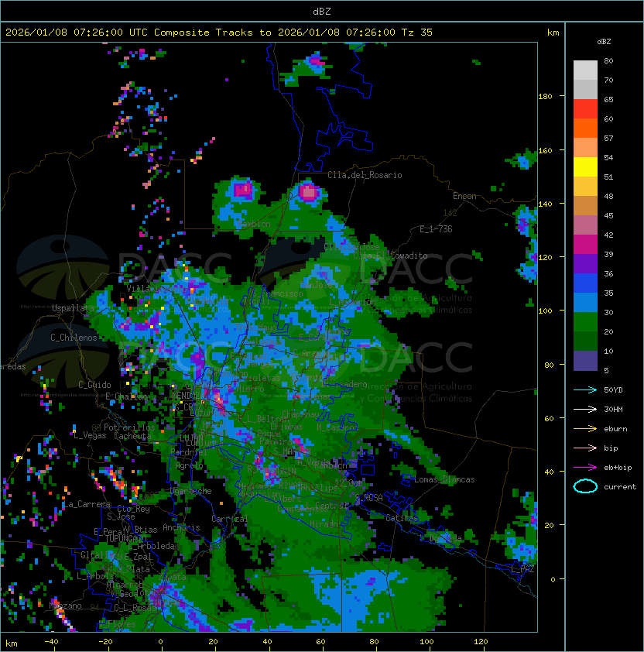Click the 'La_Carrera' map label
644x652 pixels.
point(86,504)
